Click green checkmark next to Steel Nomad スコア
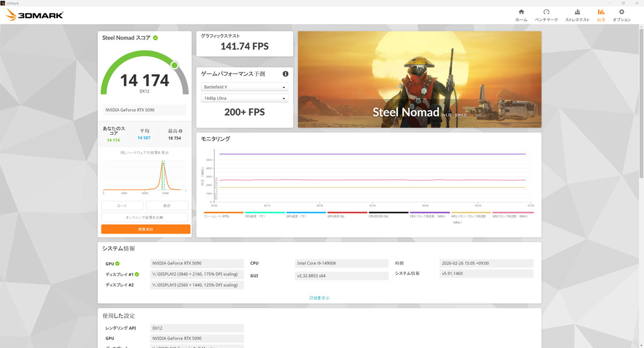Screen dimensions: 644x348 point(155,38)
